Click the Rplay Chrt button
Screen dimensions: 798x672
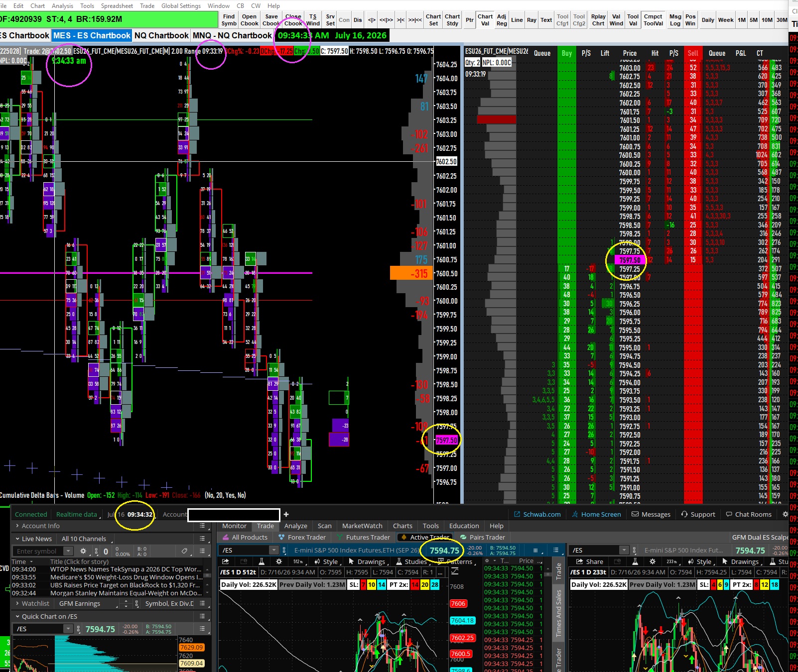598,20
